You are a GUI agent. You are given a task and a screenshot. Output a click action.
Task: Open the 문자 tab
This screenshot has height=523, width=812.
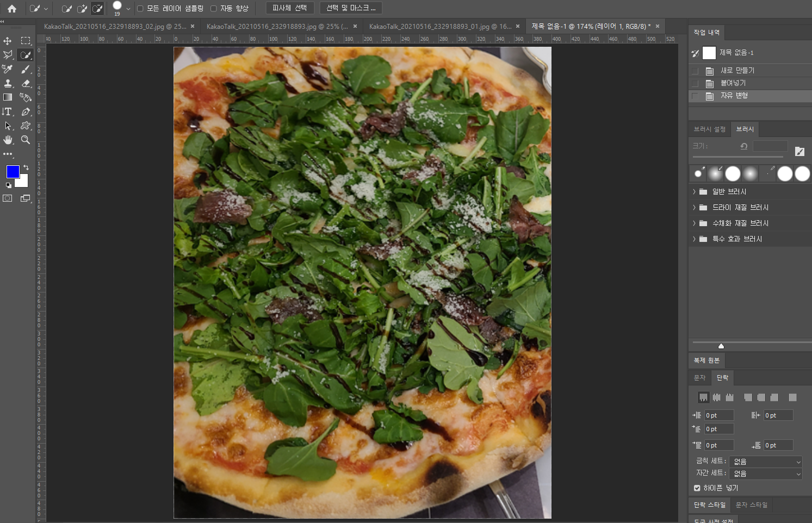(699, 378)
